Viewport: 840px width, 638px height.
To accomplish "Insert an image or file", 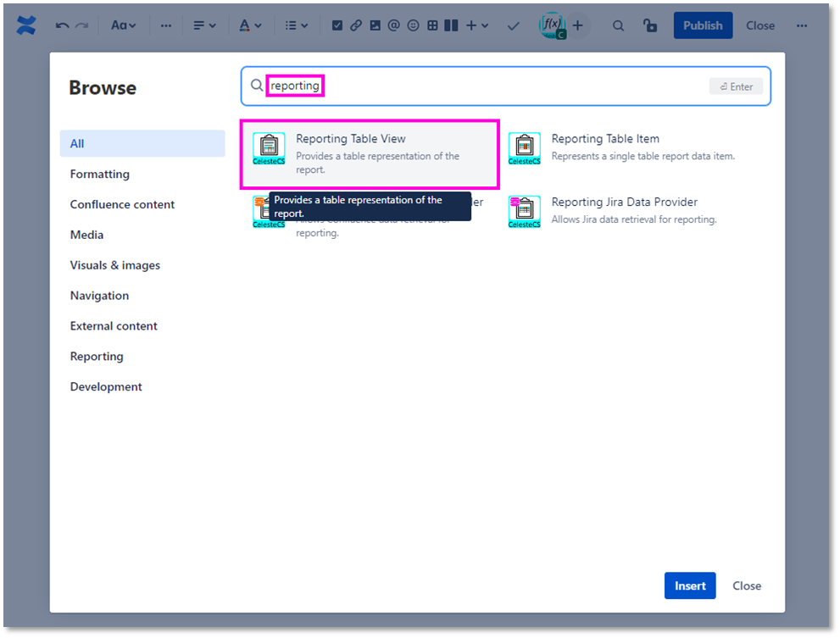I will click(x=375, y=25).
